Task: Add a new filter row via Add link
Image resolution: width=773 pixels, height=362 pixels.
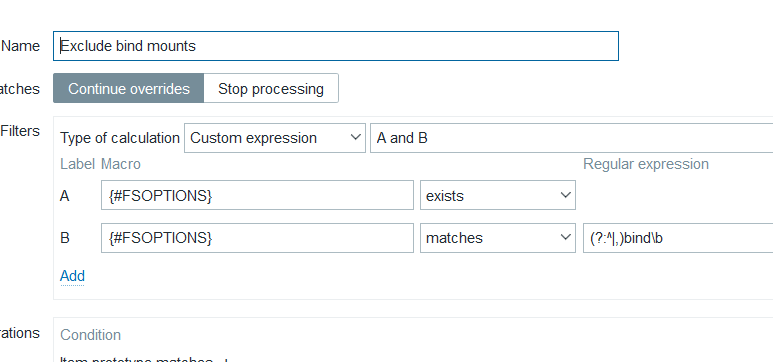Action: (72, 276)
